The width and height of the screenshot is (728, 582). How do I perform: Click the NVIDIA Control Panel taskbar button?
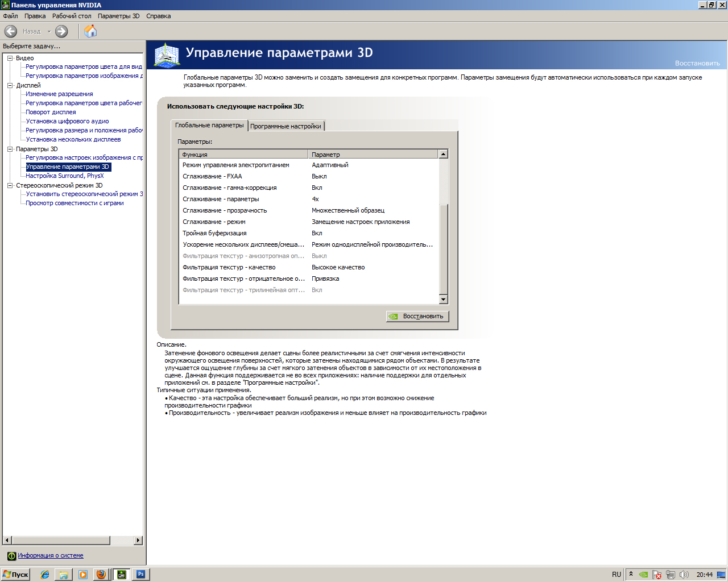pos(121,575)
